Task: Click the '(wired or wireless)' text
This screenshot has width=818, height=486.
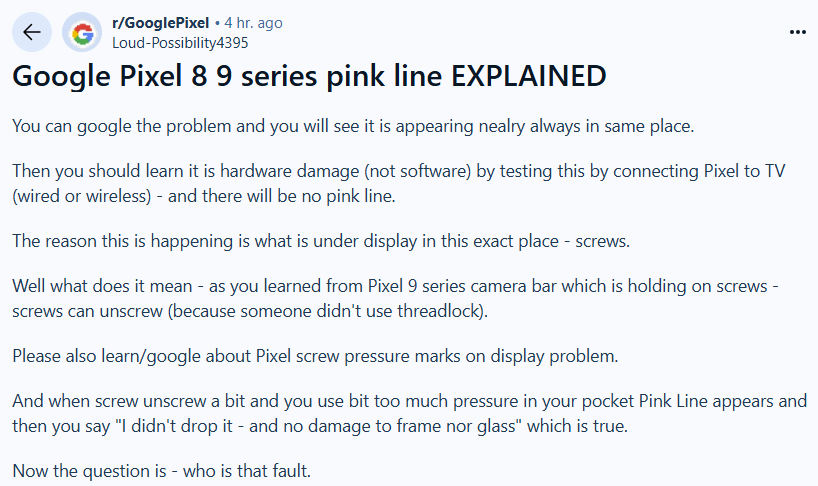Action: [82, 196]
